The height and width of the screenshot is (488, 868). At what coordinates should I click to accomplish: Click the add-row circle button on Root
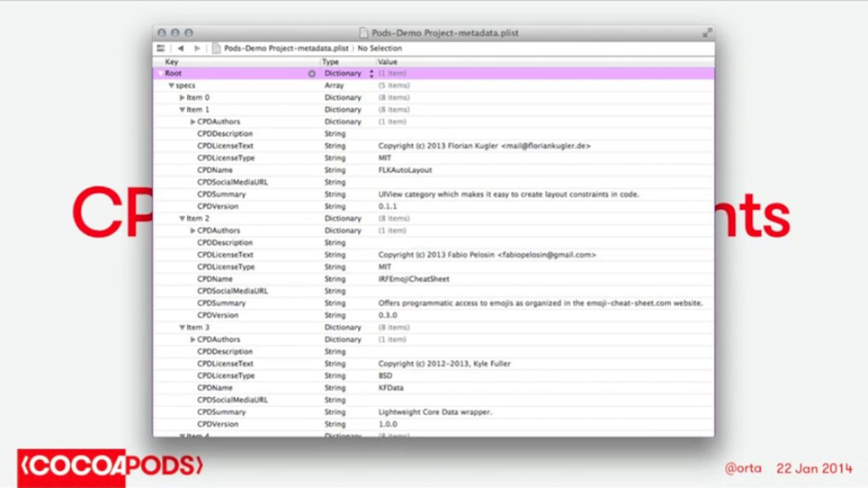point(311,74)
